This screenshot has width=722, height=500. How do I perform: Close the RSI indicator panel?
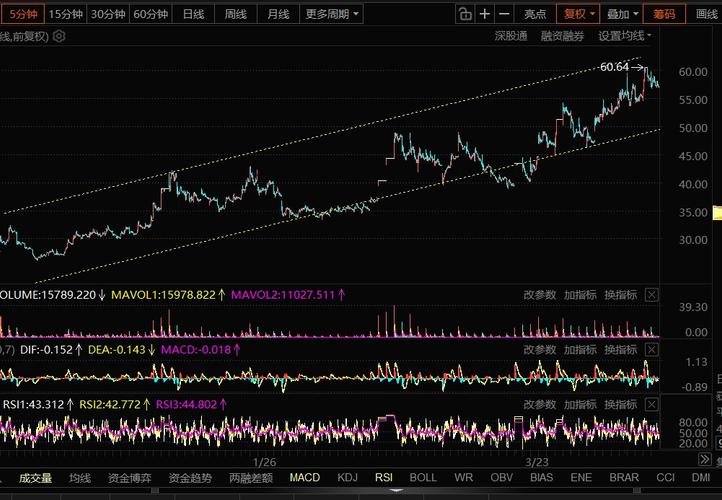coord(652,404)
